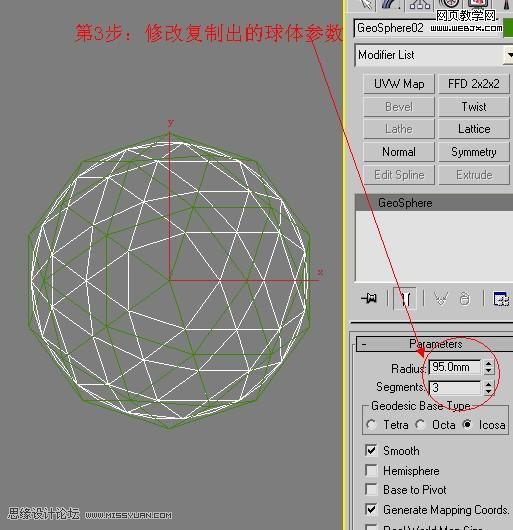513x530 pixels.
Task: Click the Extrude modifier button
Action: click(474, 175)
